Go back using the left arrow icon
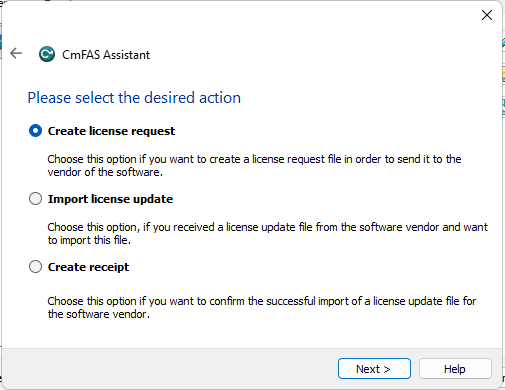This screenshot has height=390, width=505. 16,53
